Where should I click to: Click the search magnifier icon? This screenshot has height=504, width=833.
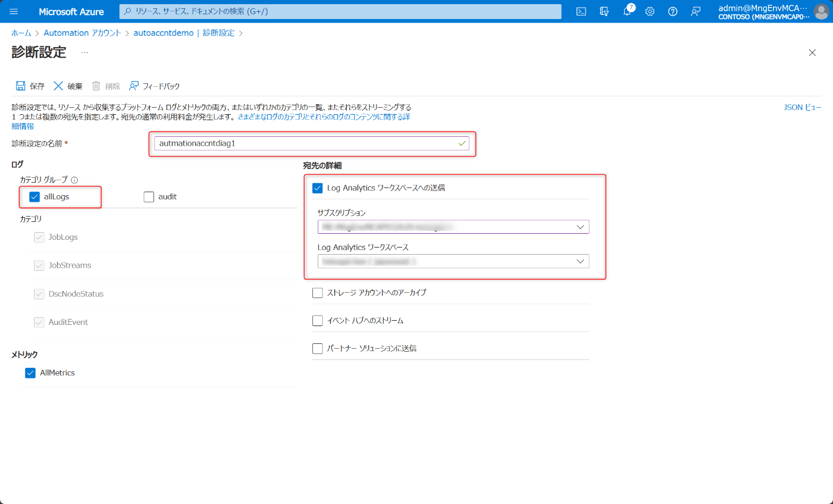pos(127,11)
